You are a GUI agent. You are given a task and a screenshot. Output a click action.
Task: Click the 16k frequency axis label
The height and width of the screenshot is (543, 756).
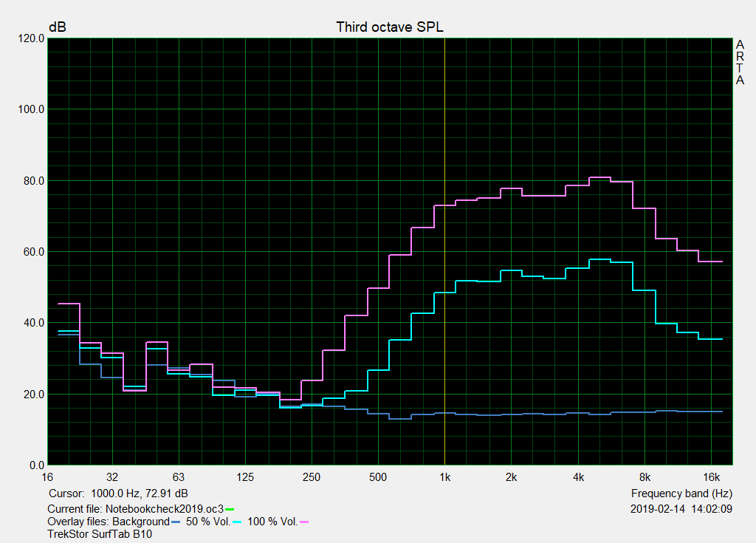click(x=711, y=477)
